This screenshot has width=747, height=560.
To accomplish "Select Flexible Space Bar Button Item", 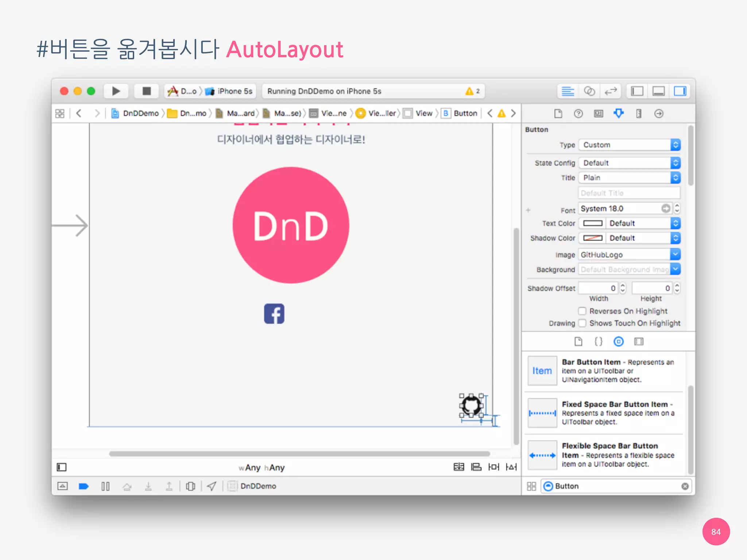I will [x=604, y=455].
